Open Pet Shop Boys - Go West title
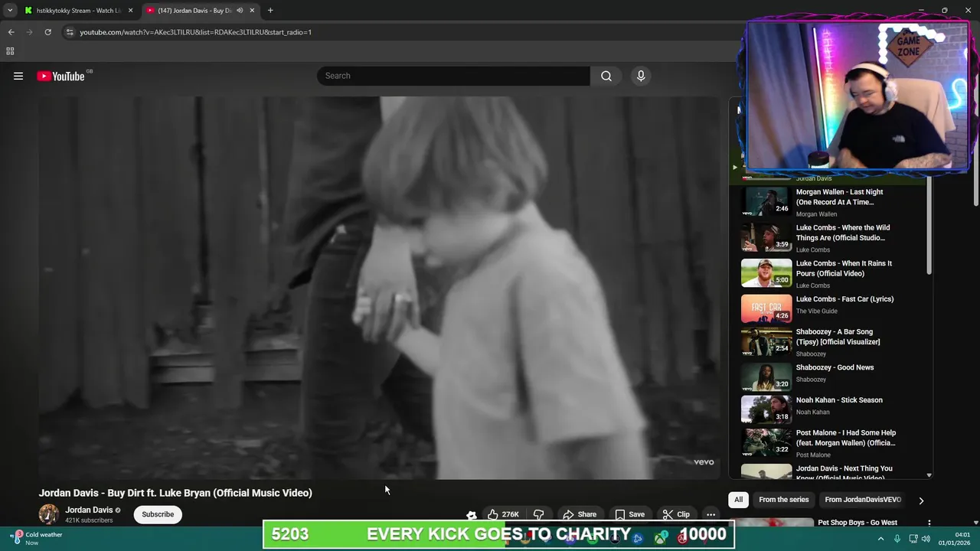Viewport: 980px width, 551px height. pyautogui.click(x=857, y=523)
